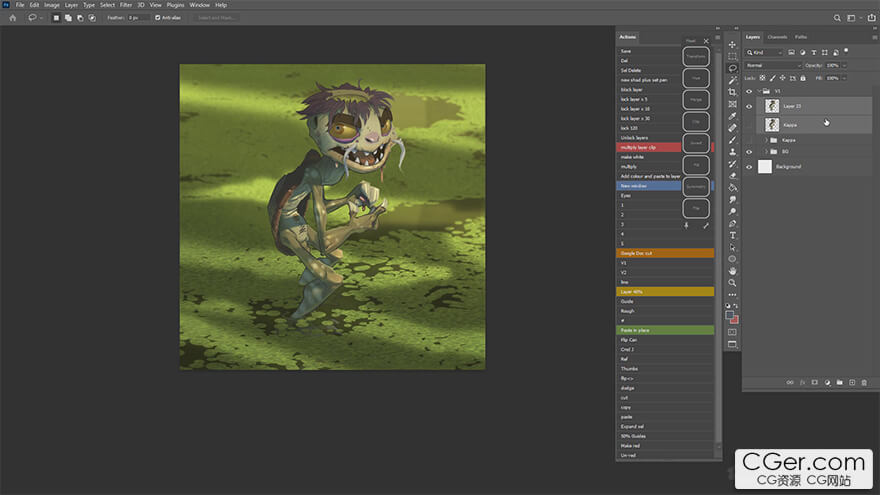Hide Layer 23 visibility eye
The height and width of the screenshot is (495, 880).
coord(749,106)
